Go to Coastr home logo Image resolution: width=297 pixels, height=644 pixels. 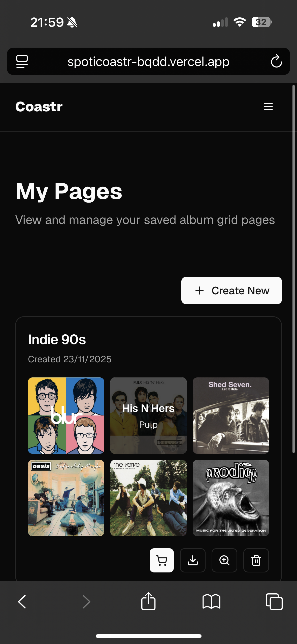tap(39, 107)
